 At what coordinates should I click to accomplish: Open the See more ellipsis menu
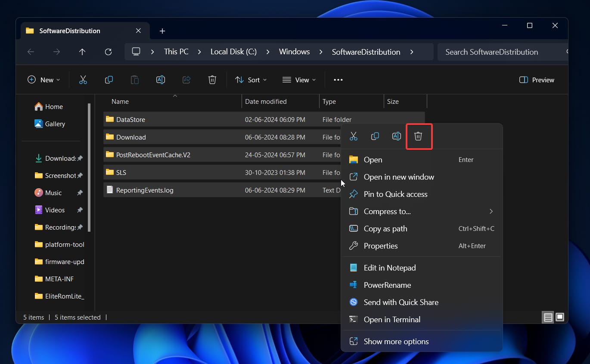[338, 80]
